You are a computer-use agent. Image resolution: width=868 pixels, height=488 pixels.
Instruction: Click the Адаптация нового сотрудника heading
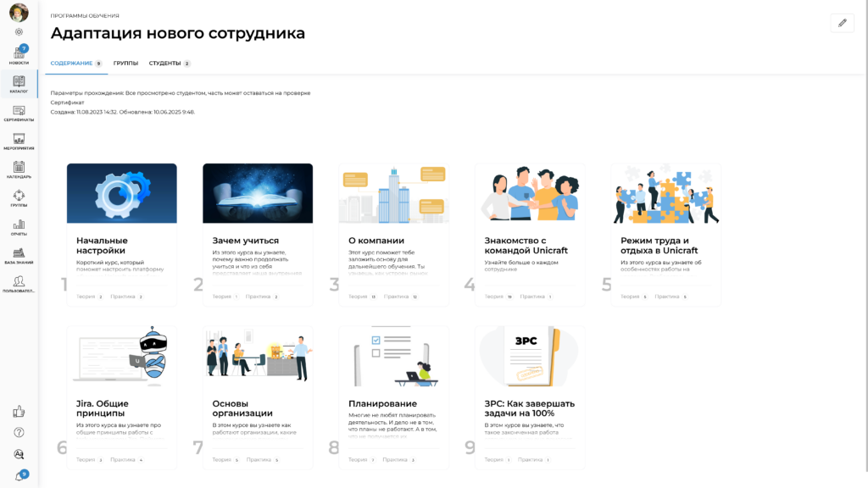coord(178,33)
